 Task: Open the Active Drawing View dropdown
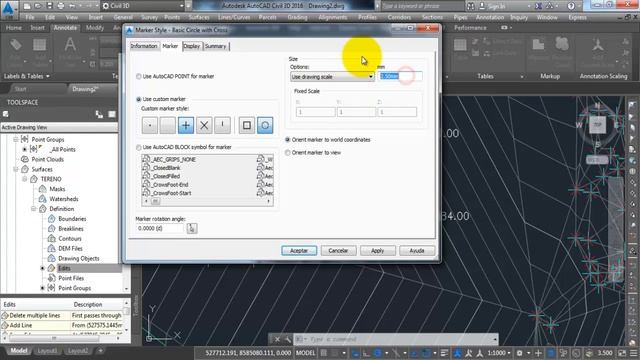tap(59, 127)
